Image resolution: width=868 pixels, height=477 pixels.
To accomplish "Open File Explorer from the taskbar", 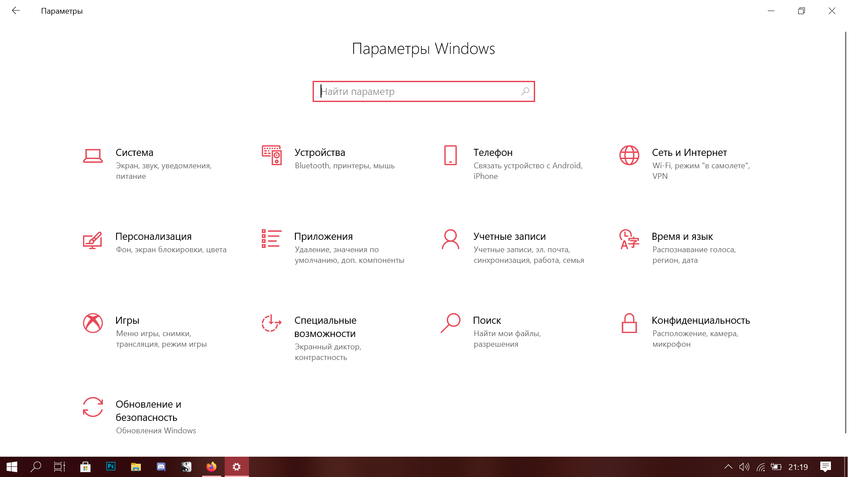I will (136, 467).
